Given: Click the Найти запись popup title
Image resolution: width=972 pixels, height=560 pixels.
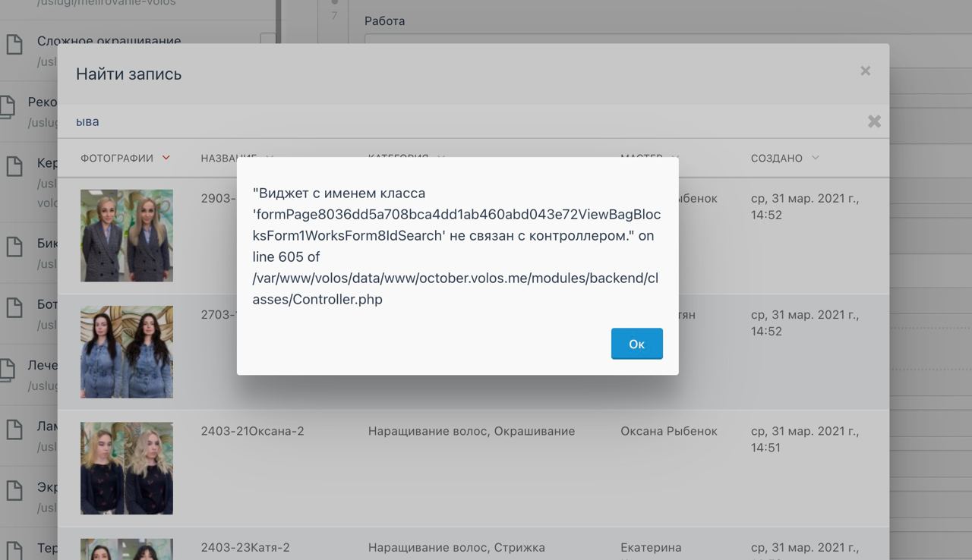Looking at the screenshot, I should pos(128,74).
